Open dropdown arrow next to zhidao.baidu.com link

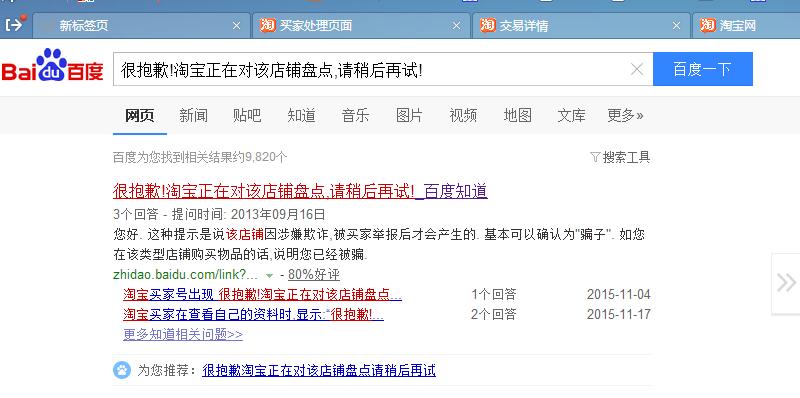[269, 276]
